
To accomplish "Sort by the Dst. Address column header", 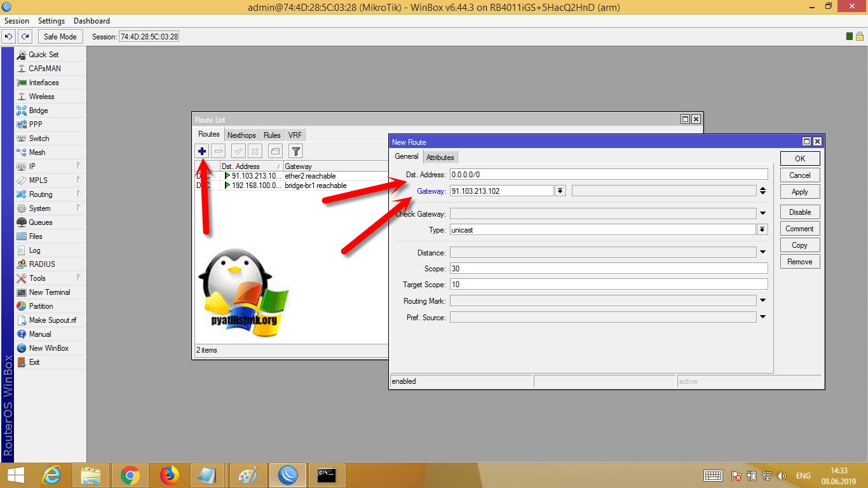I will coord(251,166).
